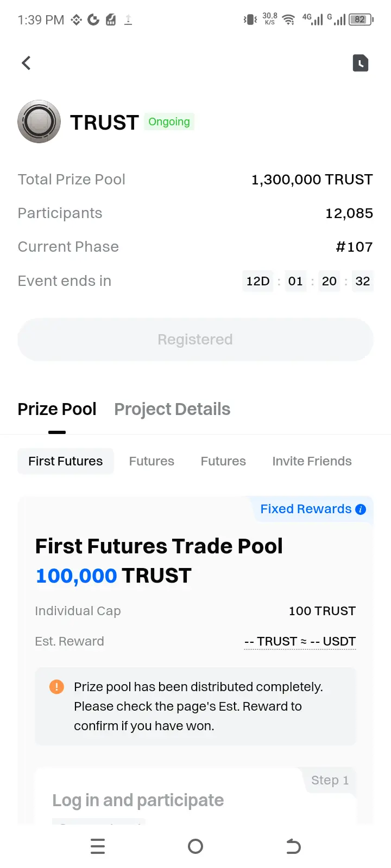Tap the TRUST token logo
The height and width of the screenshot is (868, 391).
tap(39, 122)
